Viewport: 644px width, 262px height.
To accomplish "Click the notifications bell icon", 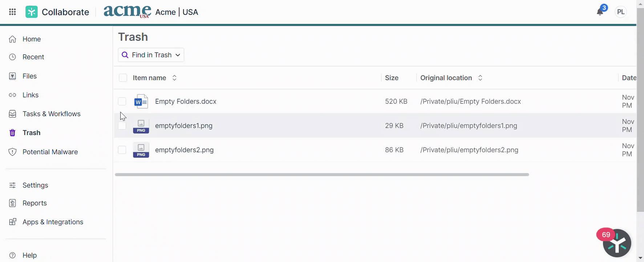I will [600, 12].
